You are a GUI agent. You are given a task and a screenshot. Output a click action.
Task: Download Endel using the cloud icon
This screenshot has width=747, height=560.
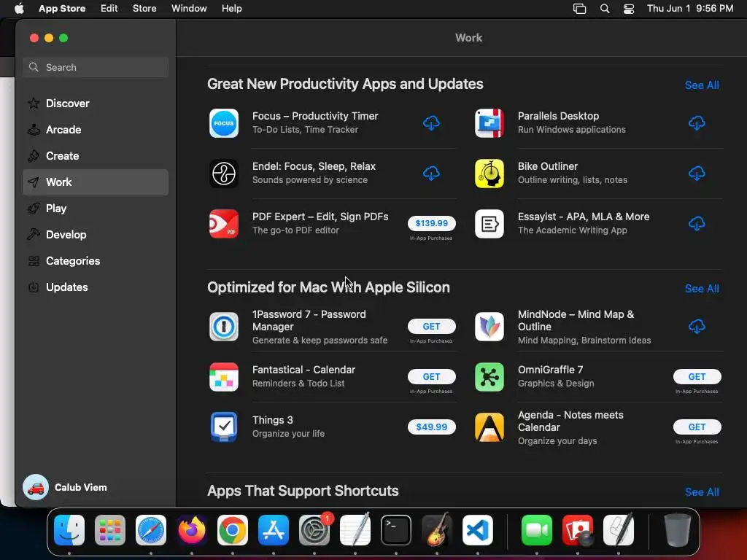[x=431, y=174]
